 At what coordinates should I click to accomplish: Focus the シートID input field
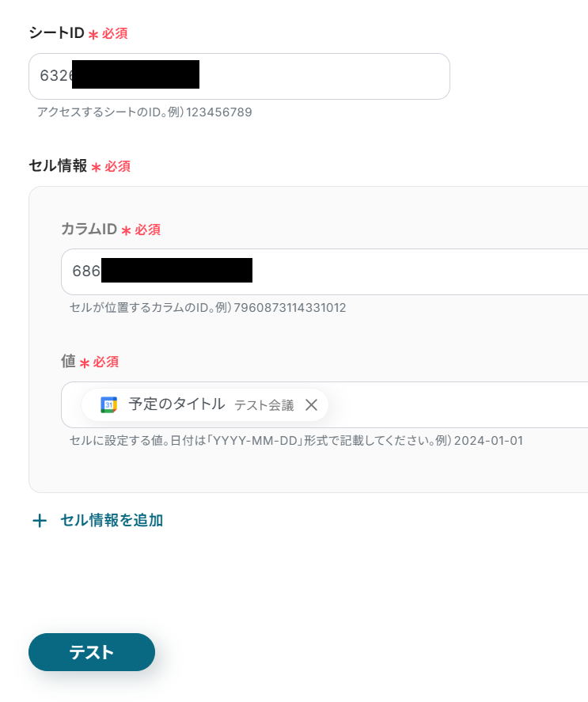point(239,76)
